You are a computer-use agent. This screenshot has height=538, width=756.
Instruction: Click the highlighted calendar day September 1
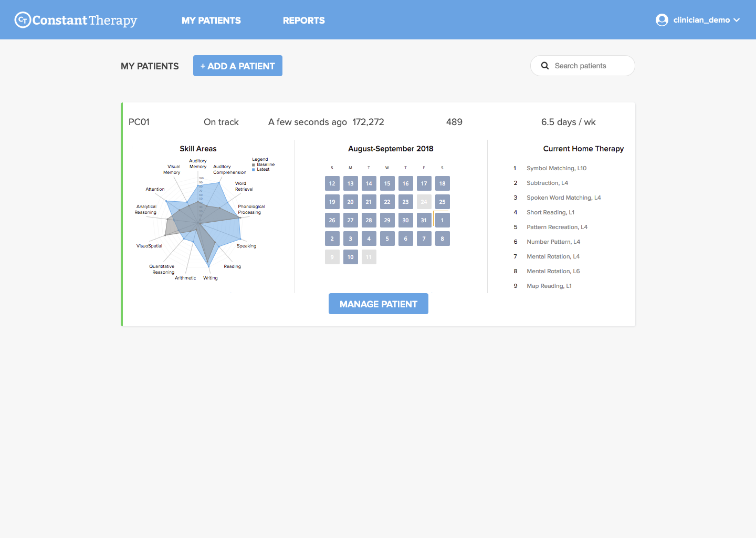click(442, 220)
